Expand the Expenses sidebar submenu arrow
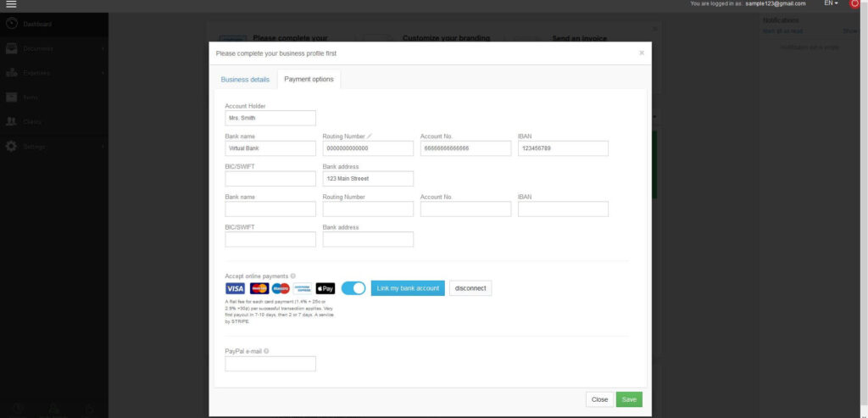The image size is (868, 418). [x=103, y=73]
